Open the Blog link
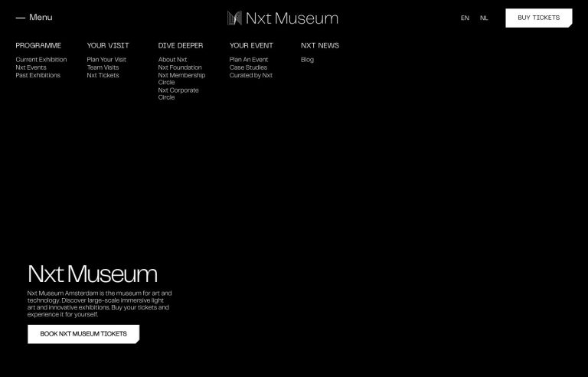 (x=307, y=60)
